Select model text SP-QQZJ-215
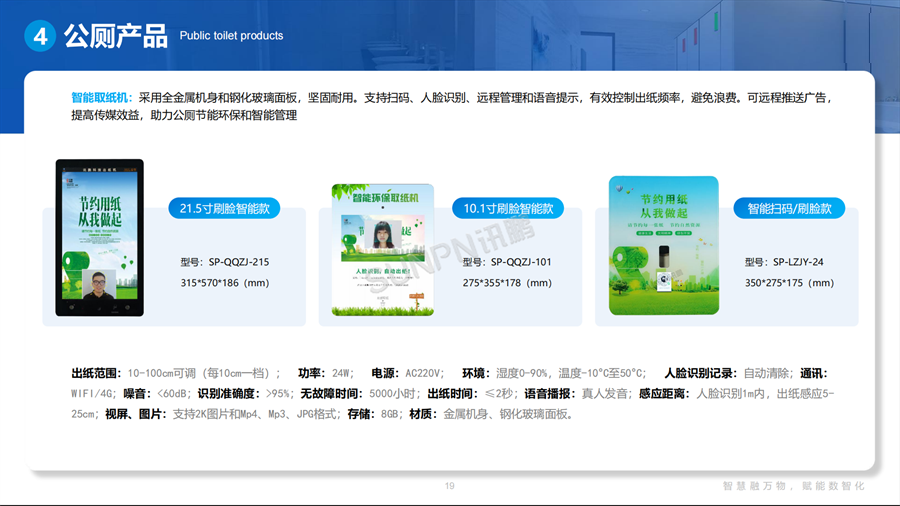 coord(239,262)
